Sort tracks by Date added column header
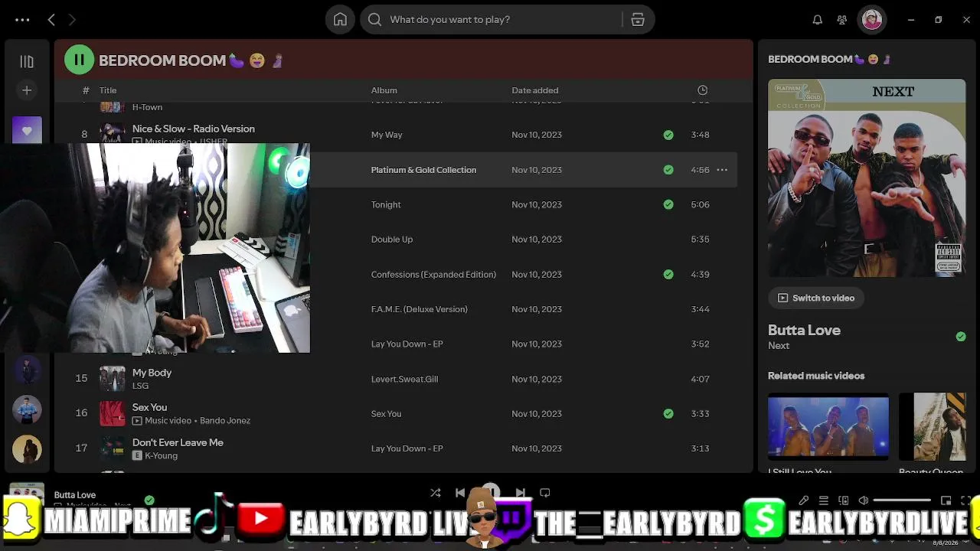 click(x=535, y=90)
